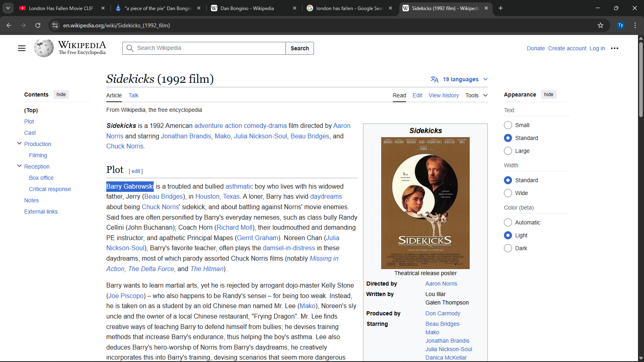The height and width of the screenshot is (362, 644).
Task: Click the Log in link
Action: point(597,48)
